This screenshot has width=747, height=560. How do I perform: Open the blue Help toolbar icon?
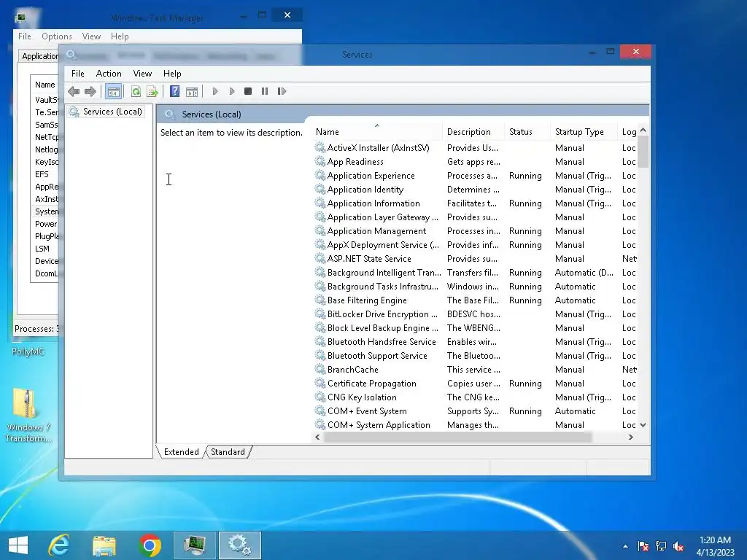(x=175, y=91)
